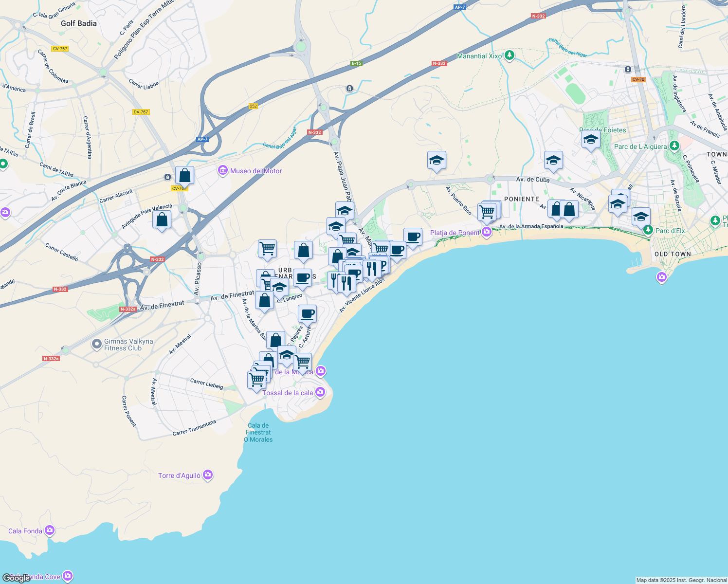
Task: Click the graduation cap icon near Parc de Foietes
Action: 591,140
